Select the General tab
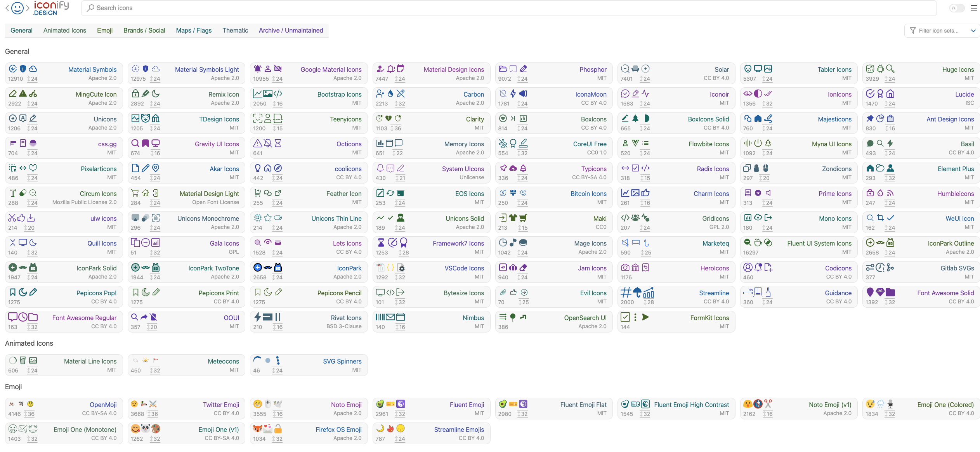This screenshot has width=980, height=452. 21,30
